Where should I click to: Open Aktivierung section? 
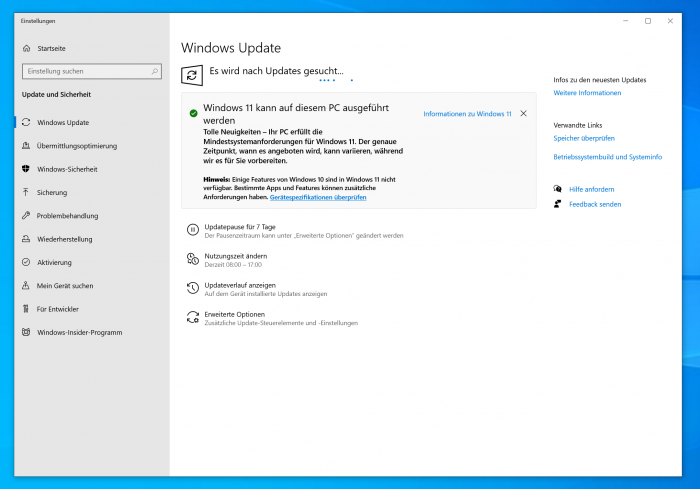[x=54, y=262]
